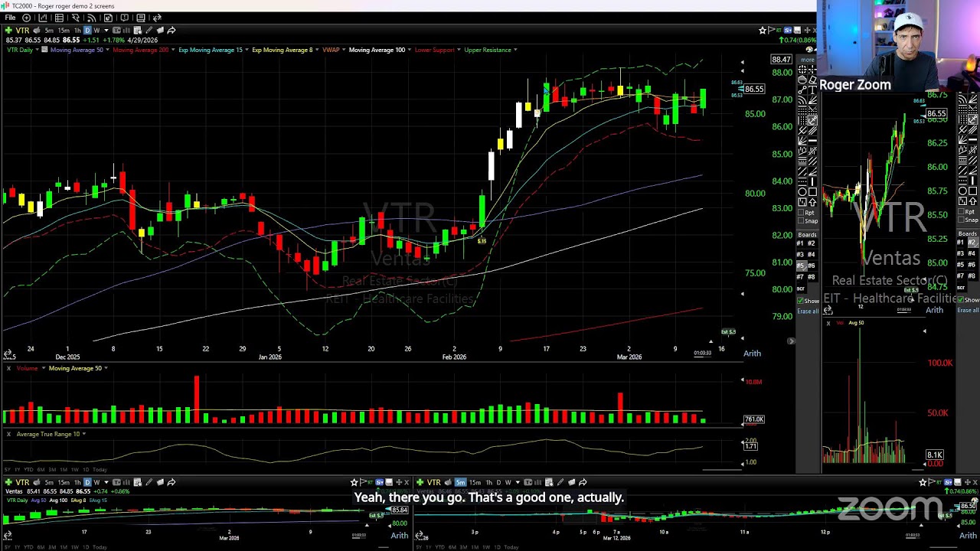Image resolution: width=980 pixels, height=551 pixels.
Task: Open the notes icon in top toolbar
Action: click(140, 18)
